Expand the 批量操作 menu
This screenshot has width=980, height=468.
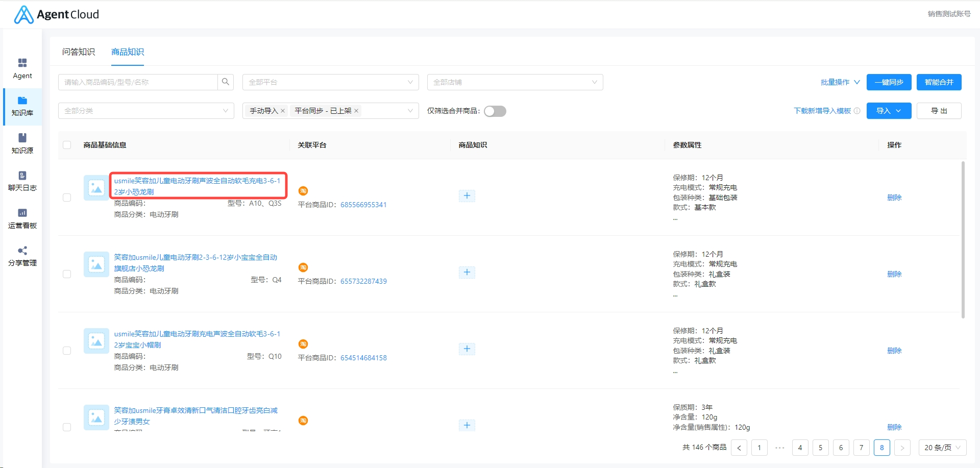840,82
